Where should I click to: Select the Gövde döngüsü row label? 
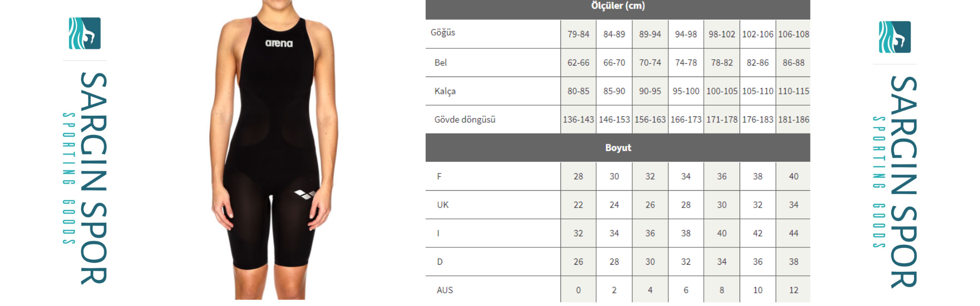pyautogui.click(x=465, y=120)
